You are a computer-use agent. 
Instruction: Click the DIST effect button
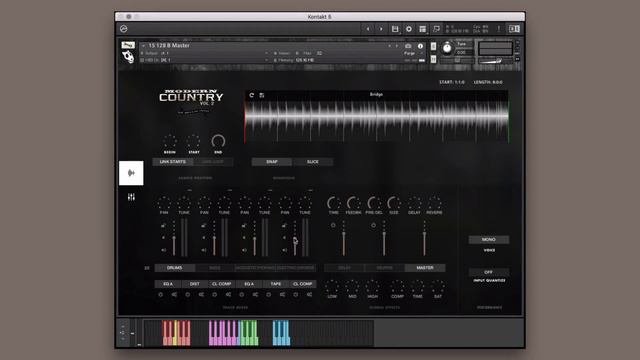click(x=195, y=284)
